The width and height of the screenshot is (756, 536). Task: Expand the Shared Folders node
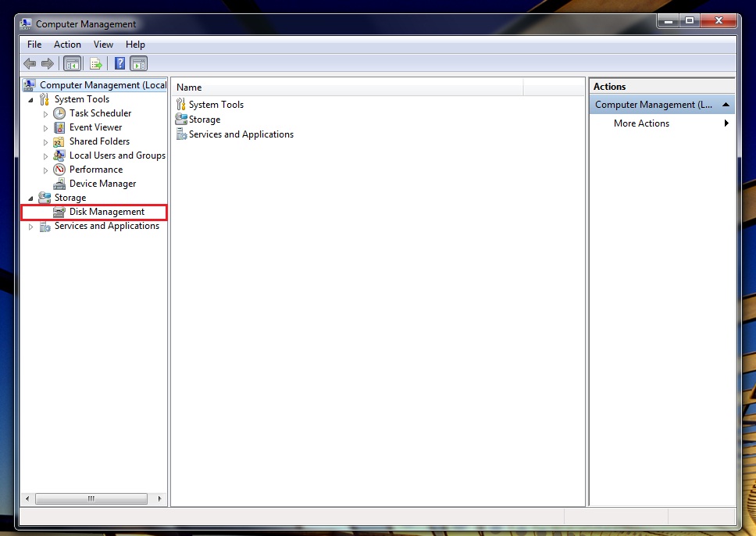[x=46, y=142]
